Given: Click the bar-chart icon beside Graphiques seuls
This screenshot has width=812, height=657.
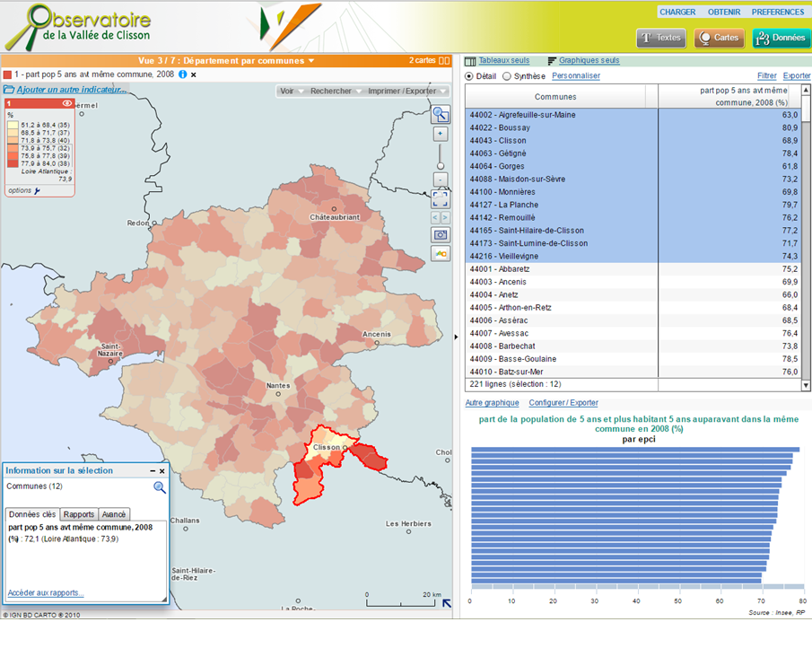Looking at the screenshot, I should click(x=552, y=61).
